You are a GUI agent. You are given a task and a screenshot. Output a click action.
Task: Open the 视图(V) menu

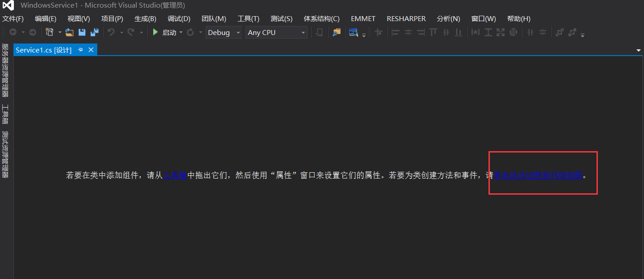tap(79, 18)
